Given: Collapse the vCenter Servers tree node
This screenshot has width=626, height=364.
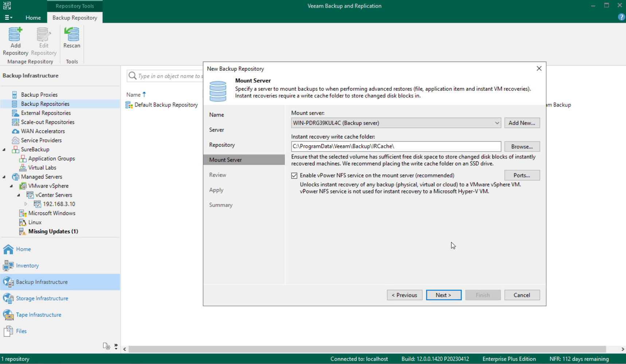Looking at the screenshot, I should coord(19,195).
